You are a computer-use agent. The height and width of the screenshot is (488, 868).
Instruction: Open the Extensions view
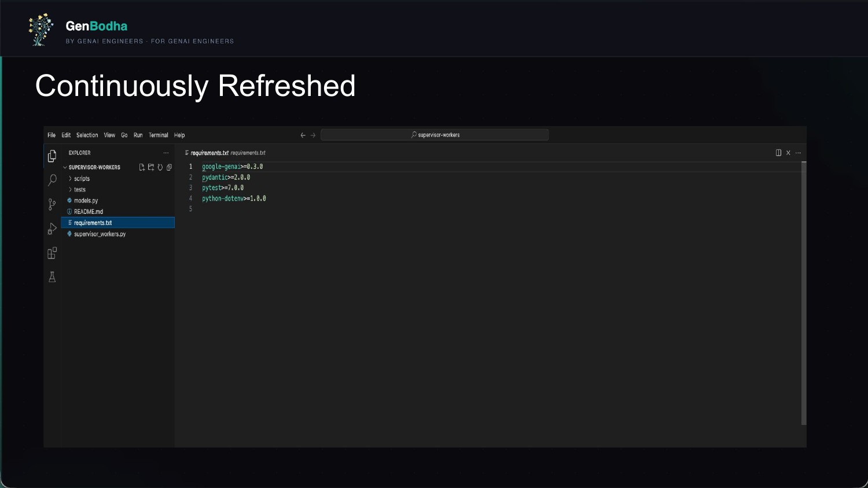click(x=52, y=253)
